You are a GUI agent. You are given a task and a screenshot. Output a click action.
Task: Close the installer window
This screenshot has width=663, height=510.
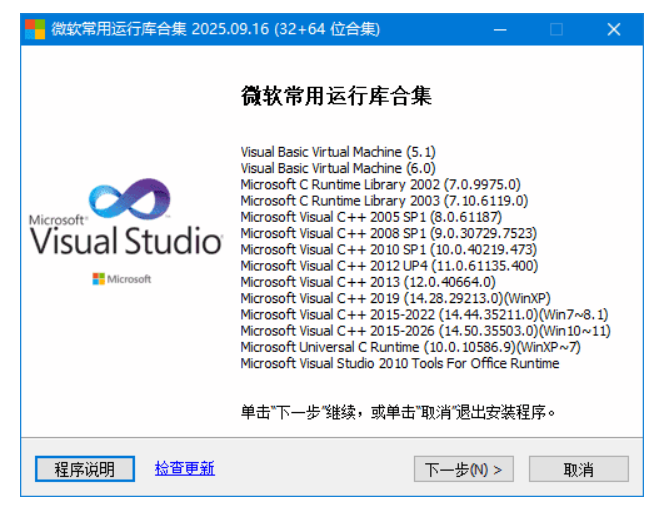(x=614, y=30)
